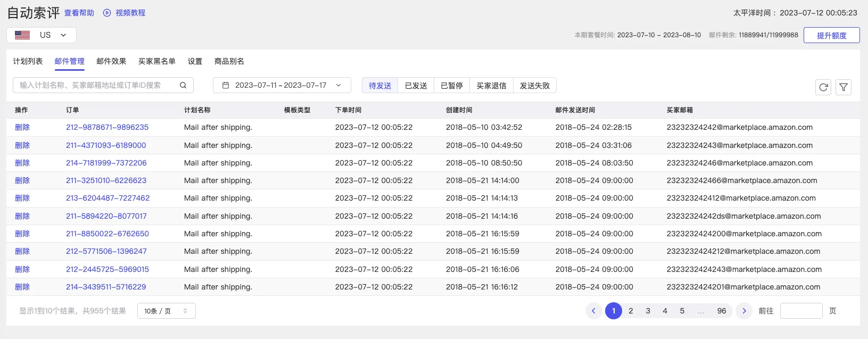This screenshot has height=339, width=868.
Task: Click the pagination ellipsis
Action: [x=701, y=311]
